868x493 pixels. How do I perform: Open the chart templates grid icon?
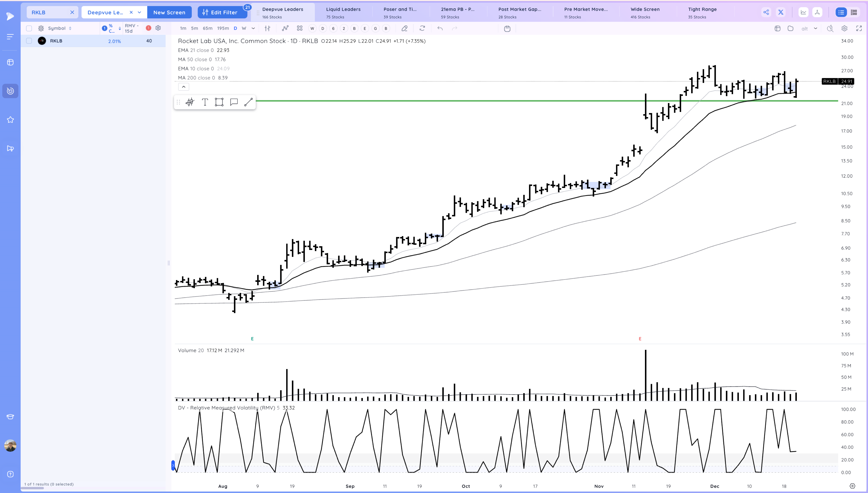pyautogui.click(x=300, y=28)
